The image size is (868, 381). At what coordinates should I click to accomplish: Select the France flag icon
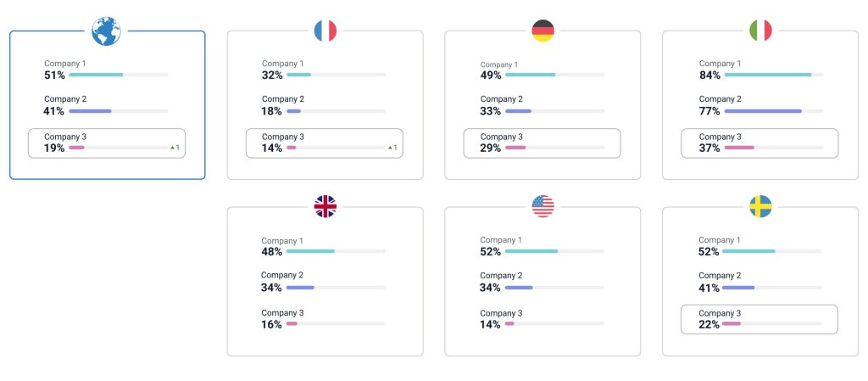(325, 31)
